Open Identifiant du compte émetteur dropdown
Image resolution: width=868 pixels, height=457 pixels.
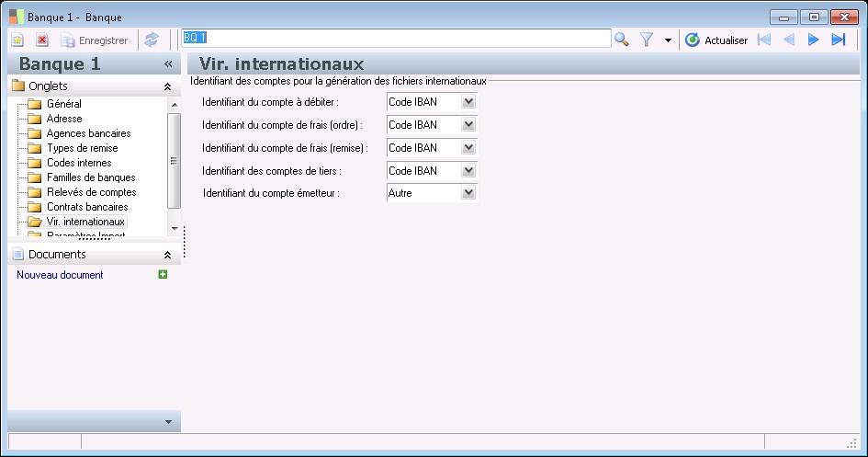[x=468, y=193]
